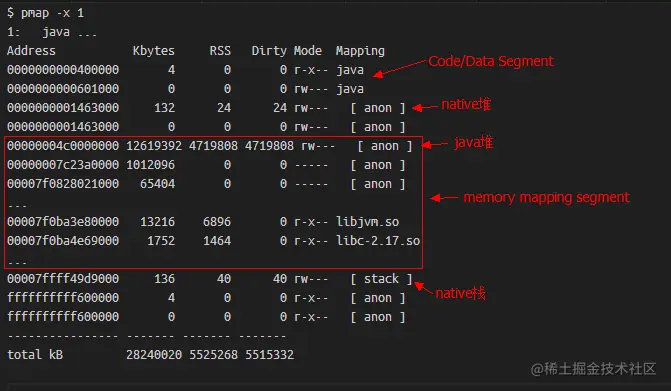Click the total RSS value 5525268
The height and width of the screenshot is (391, 671).
coord(213,355)
